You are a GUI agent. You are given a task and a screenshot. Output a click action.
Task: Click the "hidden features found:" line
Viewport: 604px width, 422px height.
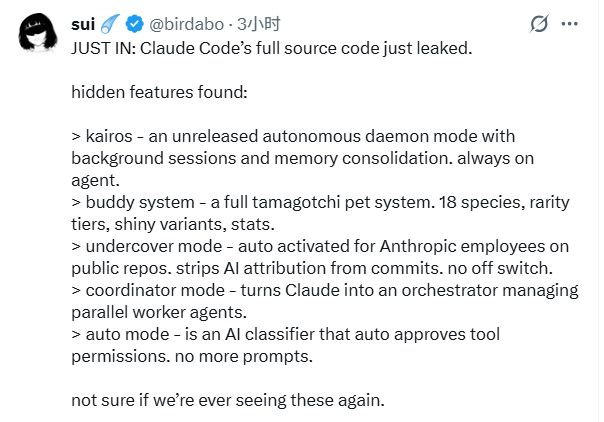[x=152, y=91]
